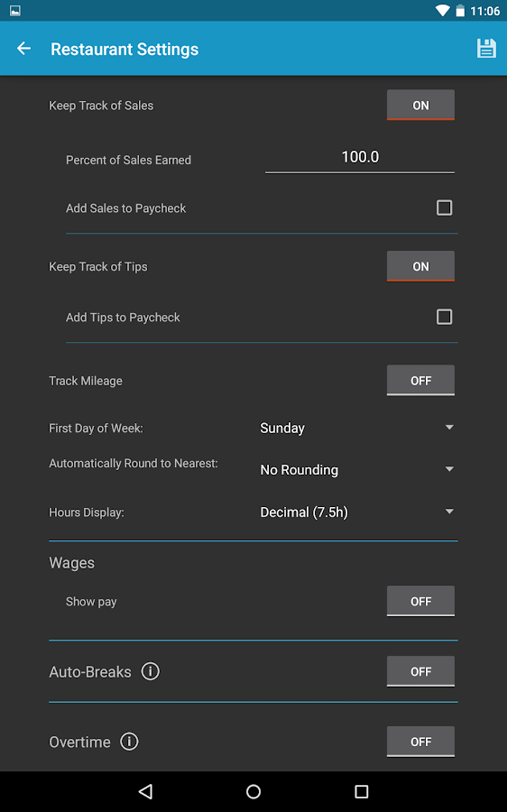Tap the Android back triangle button
Screen dimensions: 507x812
point(145,791)
